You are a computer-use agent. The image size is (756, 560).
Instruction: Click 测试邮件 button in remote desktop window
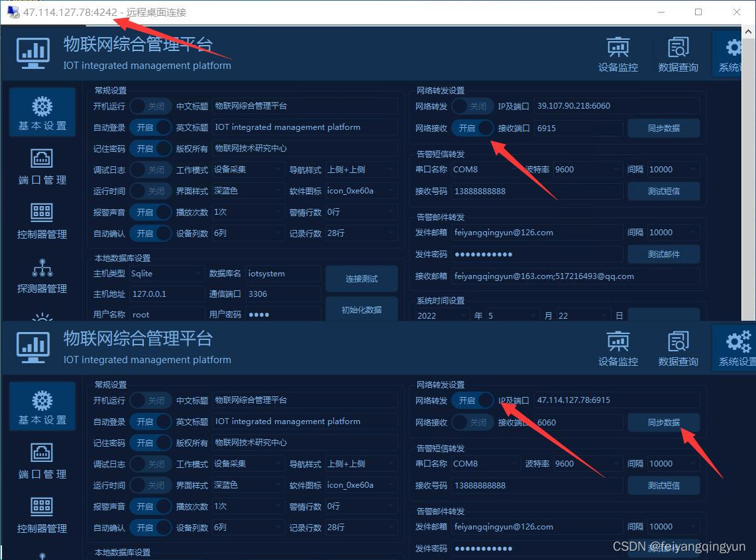pyautogui.click(x=663, y=254)
